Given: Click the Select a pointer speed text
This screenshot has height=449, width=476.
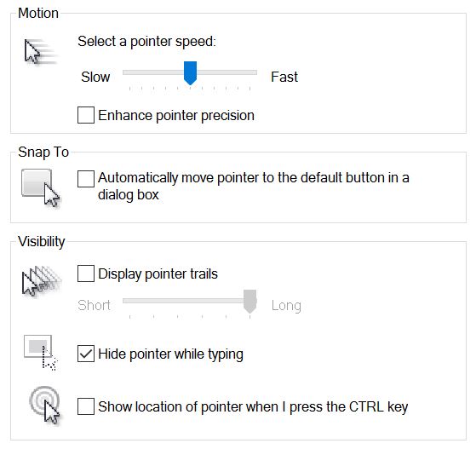Looking at the screenshot, I should pos(146,42).
